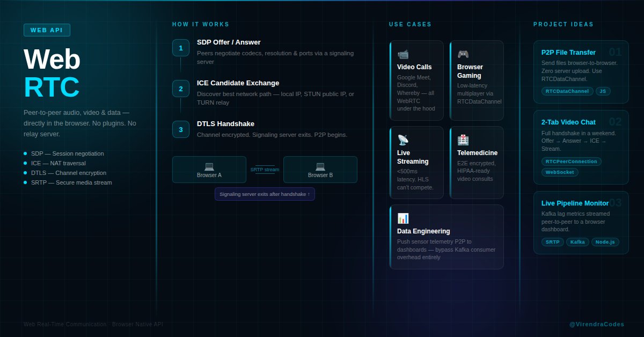Click the 'Signaling server exits after handshake' note
Screen dimensions: 644x337
pos(265,194)
